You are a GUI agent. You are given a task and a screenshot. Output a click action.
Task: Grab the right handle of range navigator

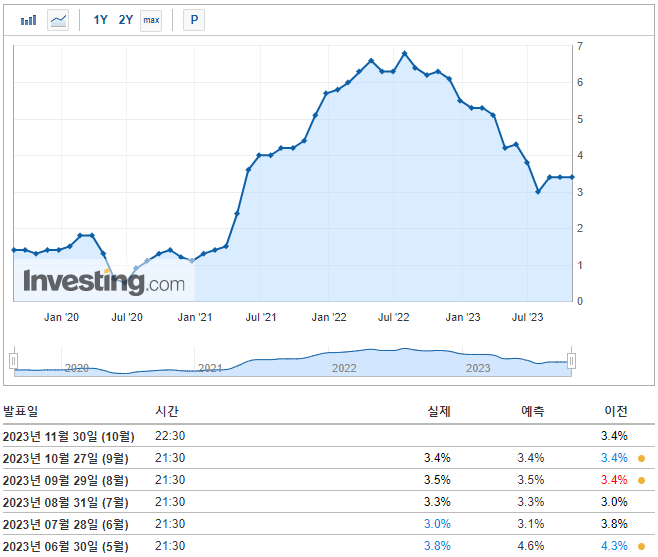pos(571,361)
